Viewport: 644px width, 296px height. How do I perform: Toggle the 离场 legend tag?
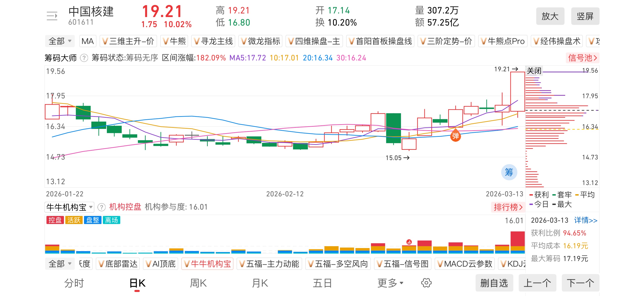point(112,220)
